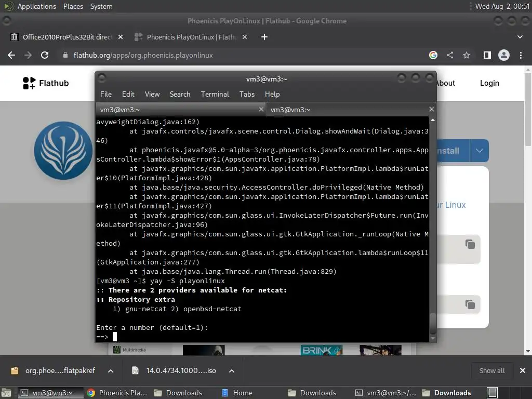Open a new Chrome tab

[x=264, y=37]
